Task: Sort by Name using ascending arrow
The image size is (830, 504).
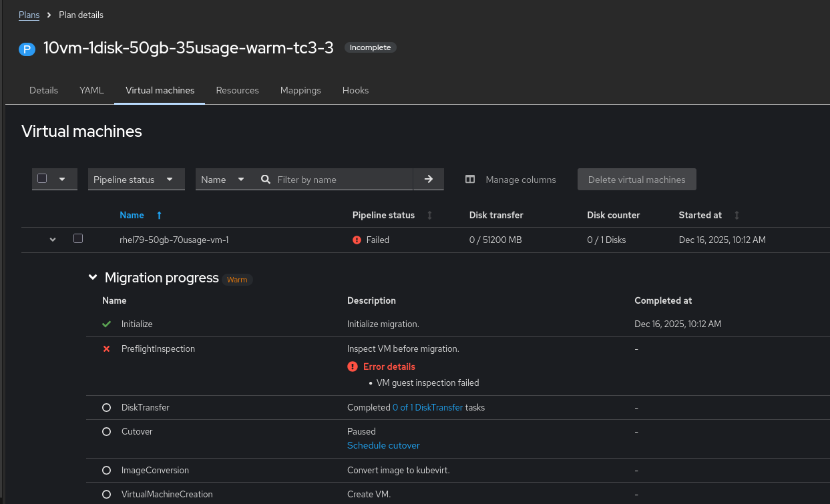Action: tap(159, 215)
